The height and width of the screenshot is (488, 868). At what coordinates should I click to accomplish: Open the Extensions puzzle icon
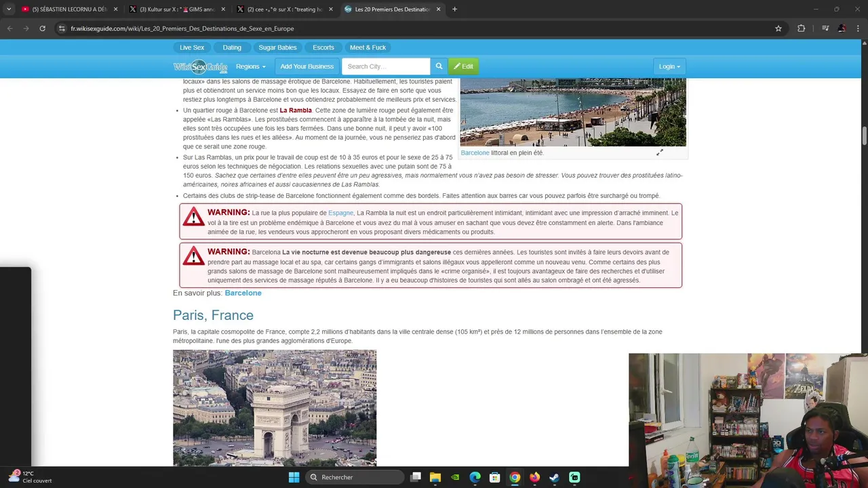point(802,28)
